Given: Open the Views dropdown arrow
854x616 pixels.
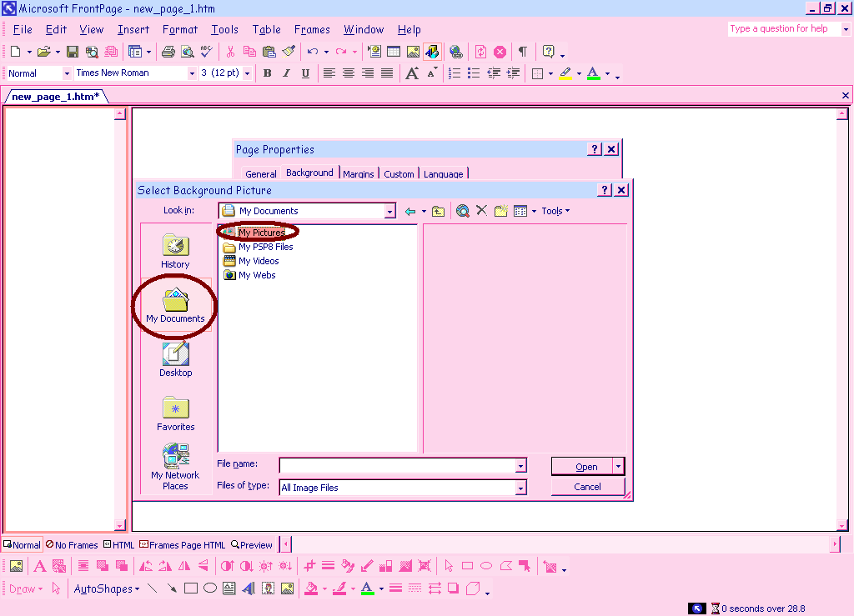Looking at the screenshot, I should click(x=534, y=211).
